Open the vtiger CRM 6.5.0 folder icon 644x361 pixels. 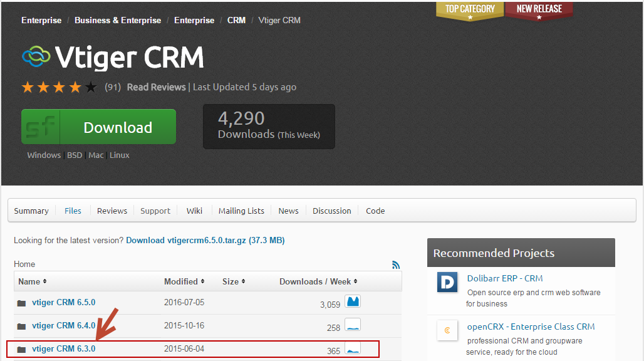[x=21, y=303]
